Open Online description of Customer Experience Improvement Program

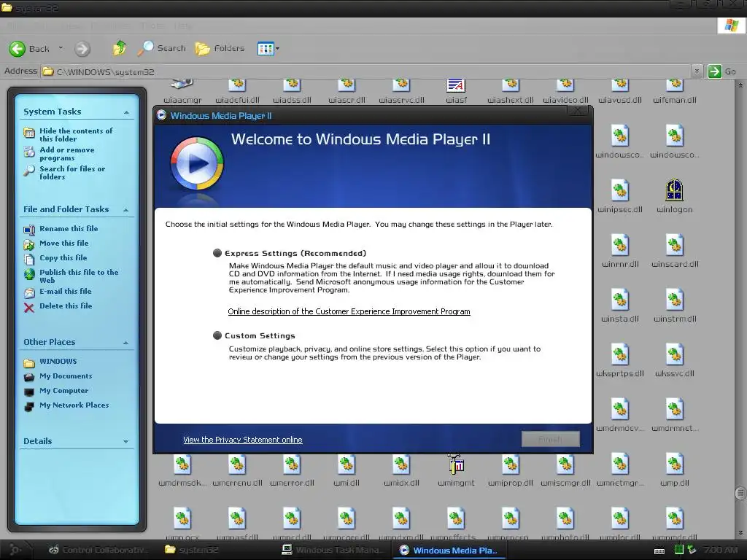click(x=349, y=311)
